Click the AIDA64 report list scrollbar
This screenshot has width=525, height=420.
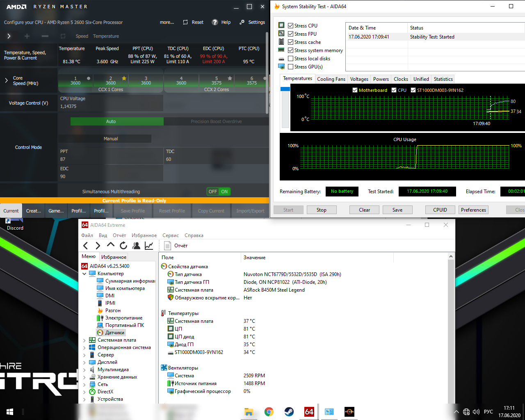451,328
